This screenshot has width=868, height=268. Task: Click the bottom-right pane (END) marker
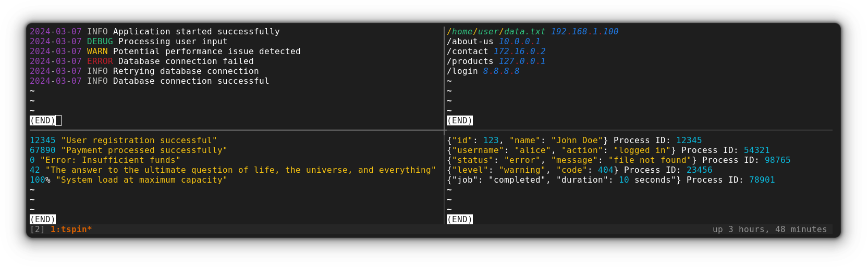459,220
